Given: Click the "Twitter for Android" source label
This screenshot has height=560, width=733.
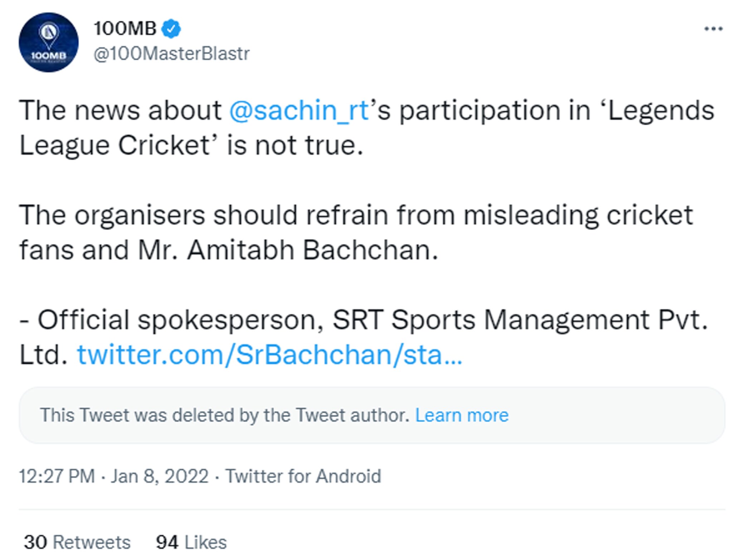Looking at the screenshot, I should pos(303,476).
